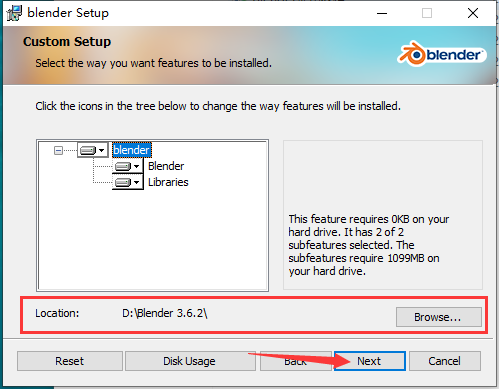Image resolution: width=499 pixels, height=389 pixels.
Task: Click the Next button
Action: 370,361
